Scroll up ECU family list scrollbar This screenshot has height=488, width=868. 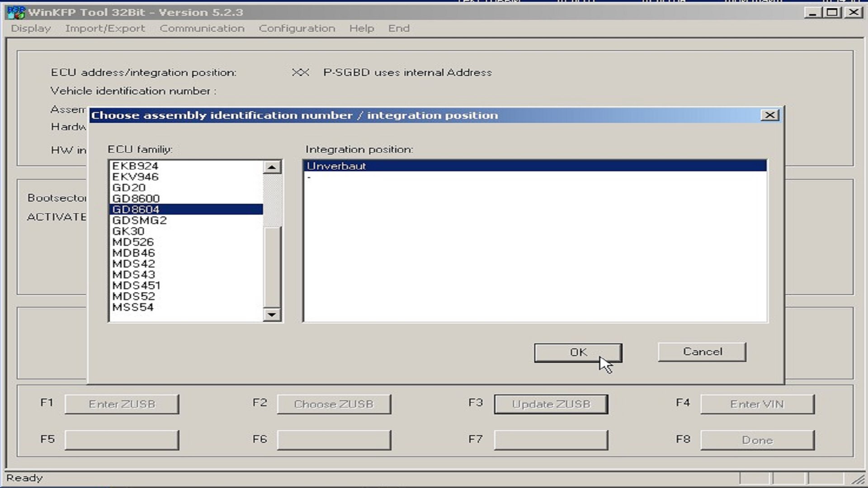271,166
